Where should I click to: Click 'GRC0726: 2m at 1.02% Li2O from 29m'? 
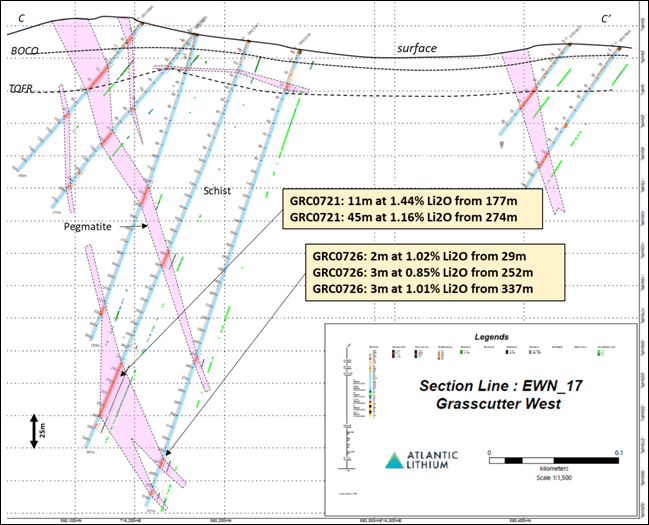tap(419, 257)
